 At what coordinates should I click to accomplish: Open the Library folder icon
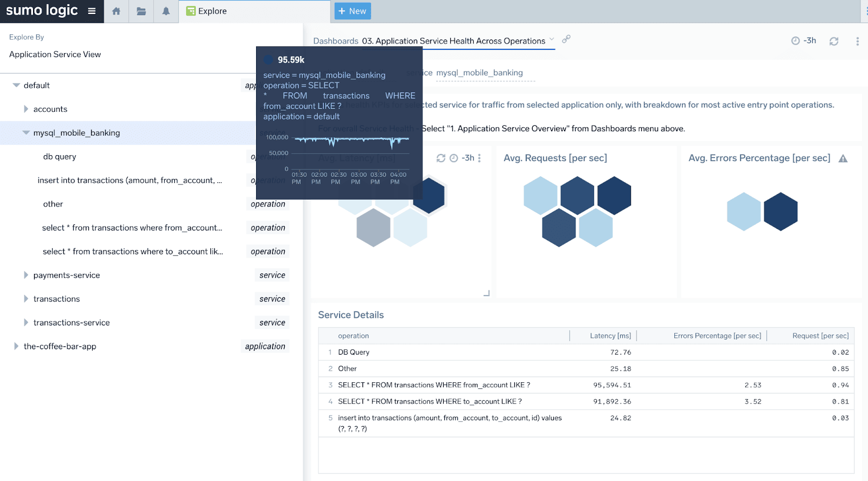[141, 11]
